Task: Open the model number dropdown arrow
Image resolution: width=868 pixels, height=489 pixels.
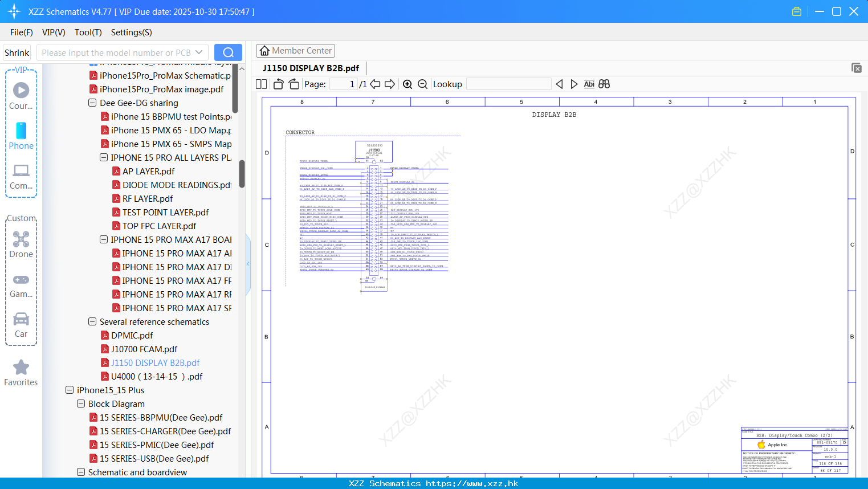Action: click(199, 52)
